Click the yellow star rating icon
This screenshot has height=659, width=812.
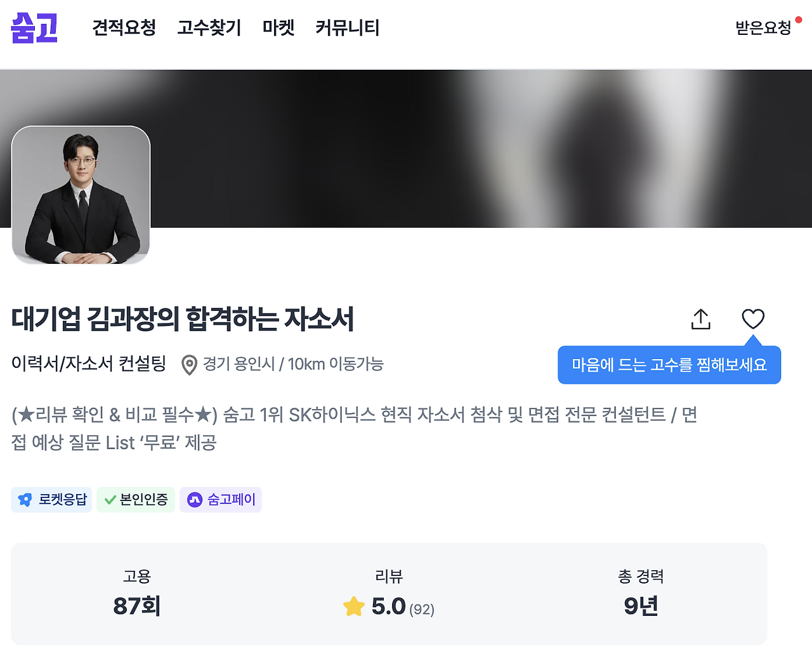pos(354,606)
